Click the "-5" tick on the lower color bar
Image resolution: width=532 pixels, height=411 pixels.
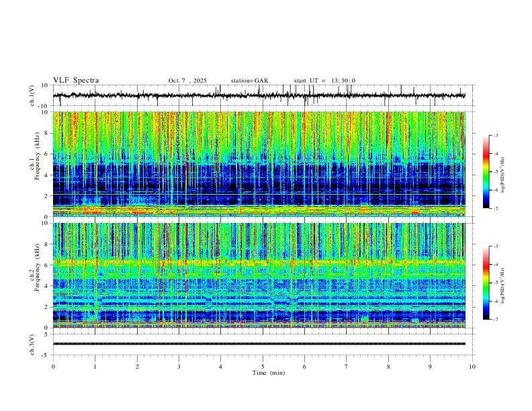(495, 283)
